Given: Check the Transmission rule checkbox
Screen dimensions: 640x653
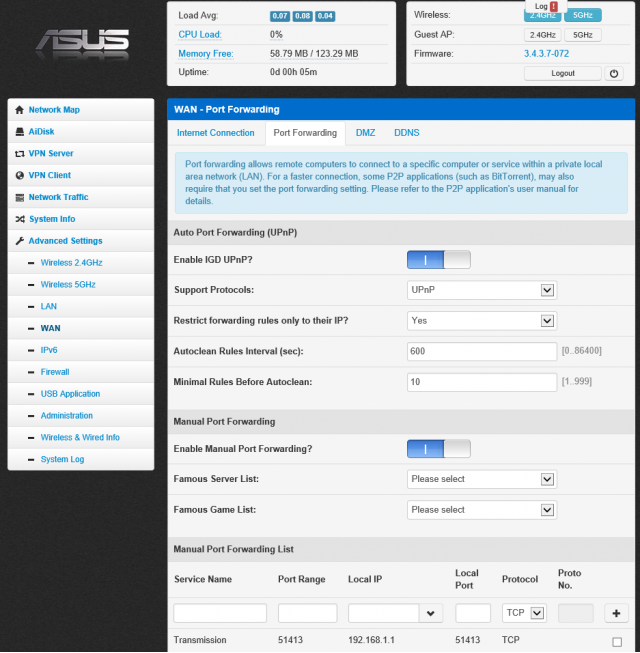Looking at the screenshot, I should pyautogui.click(x=617, y=642).
